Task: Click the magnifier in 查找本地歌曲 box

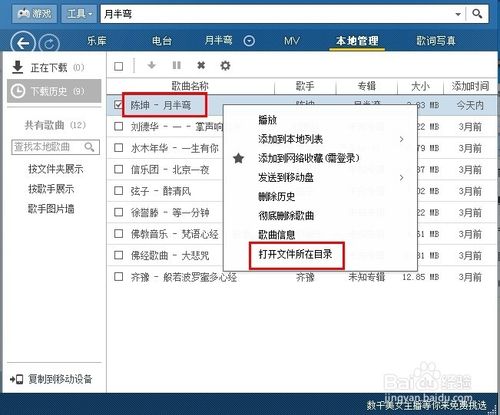Action: tap(89, 147)
